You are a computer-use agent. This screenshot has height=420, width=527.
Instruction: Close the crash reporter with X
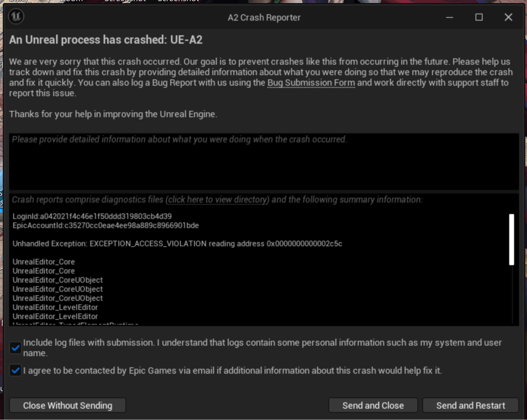tap(508, 17)
